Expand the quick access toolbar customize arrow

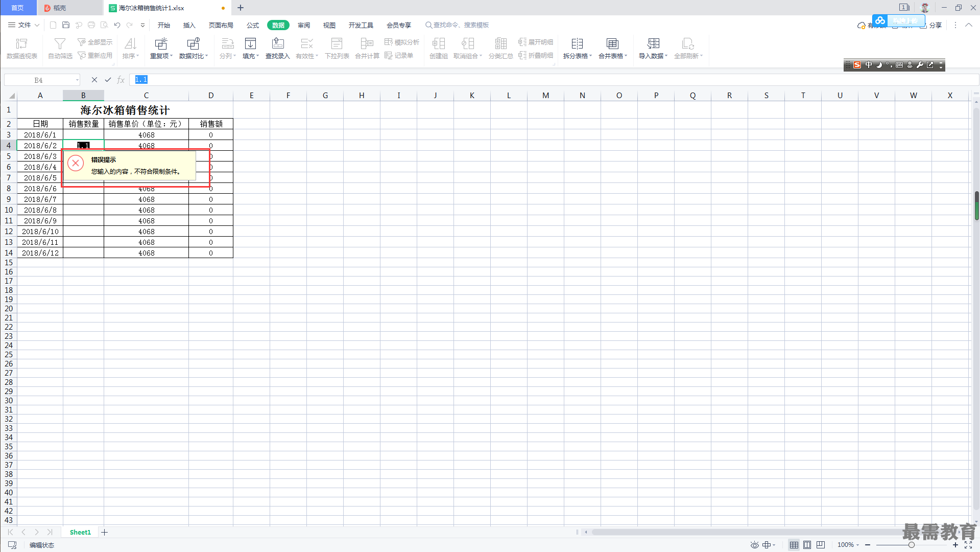tap(142, 25)
